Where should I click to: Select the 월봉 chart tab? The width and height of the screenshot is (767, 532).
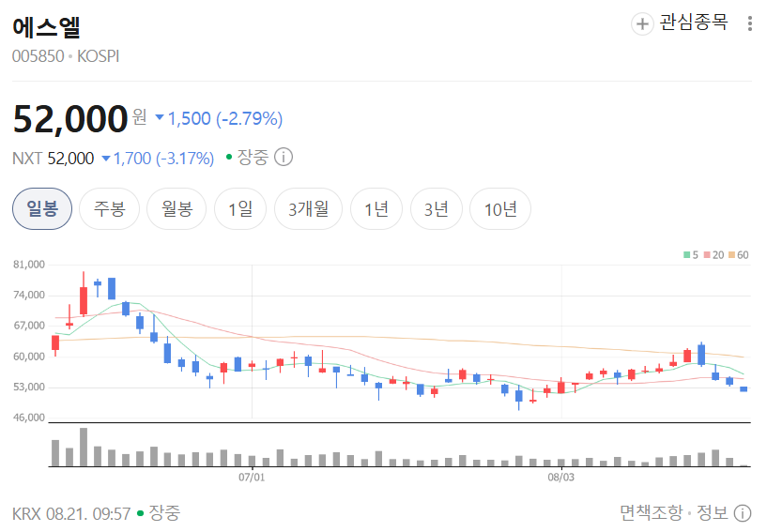pos(176,209)
